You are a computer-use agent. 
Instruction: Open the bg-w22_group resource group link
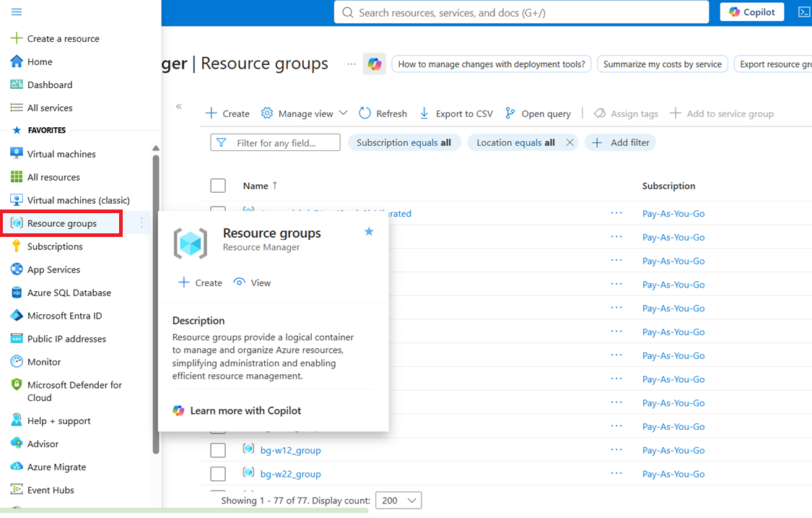291,474
